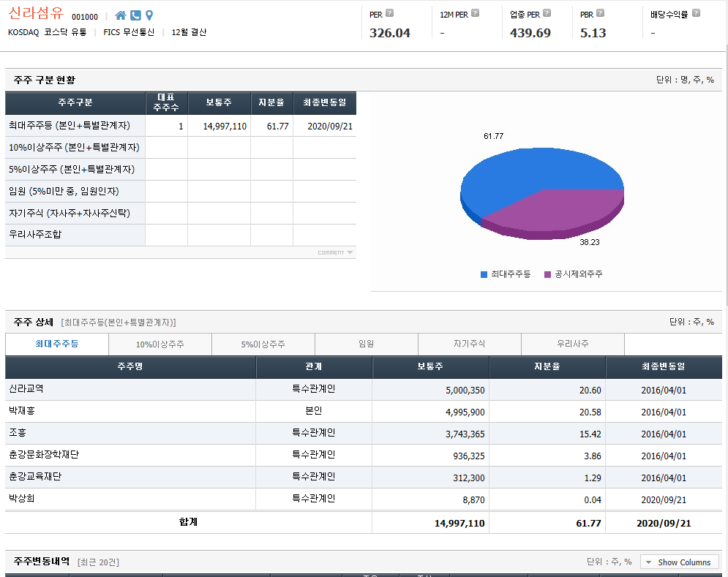Screen dimensions: 728x577
Task: Click the 신라섬유 company name title
Action: click(36, 13)
